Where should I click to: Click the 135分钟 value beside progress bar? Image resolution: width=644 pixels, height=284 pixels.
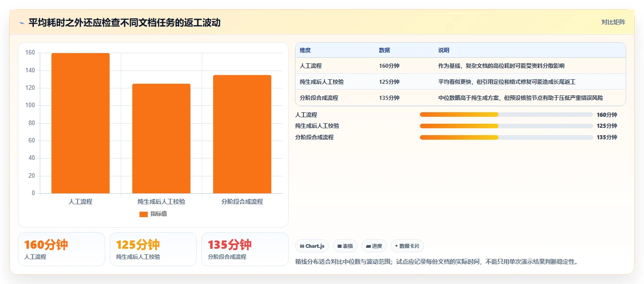point(607,137)
